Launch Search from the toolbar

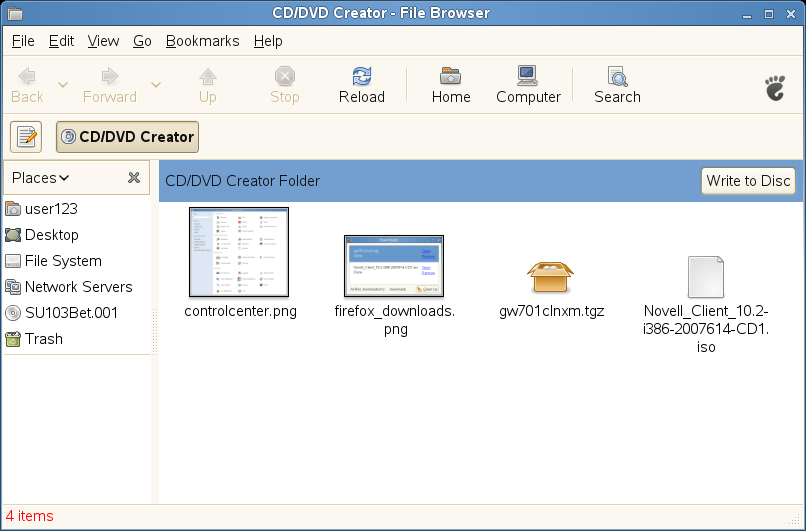pos(617,85)
